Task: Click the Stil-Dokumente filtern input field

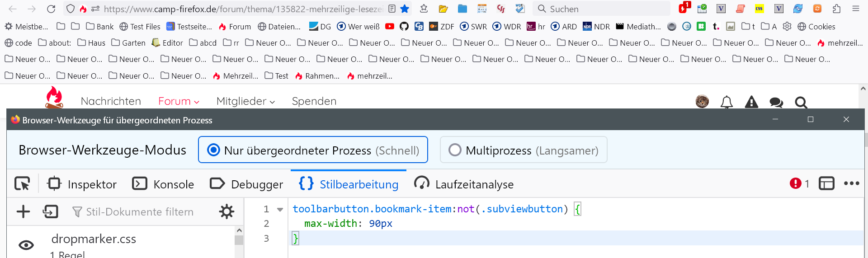Action: coord(140,212)
